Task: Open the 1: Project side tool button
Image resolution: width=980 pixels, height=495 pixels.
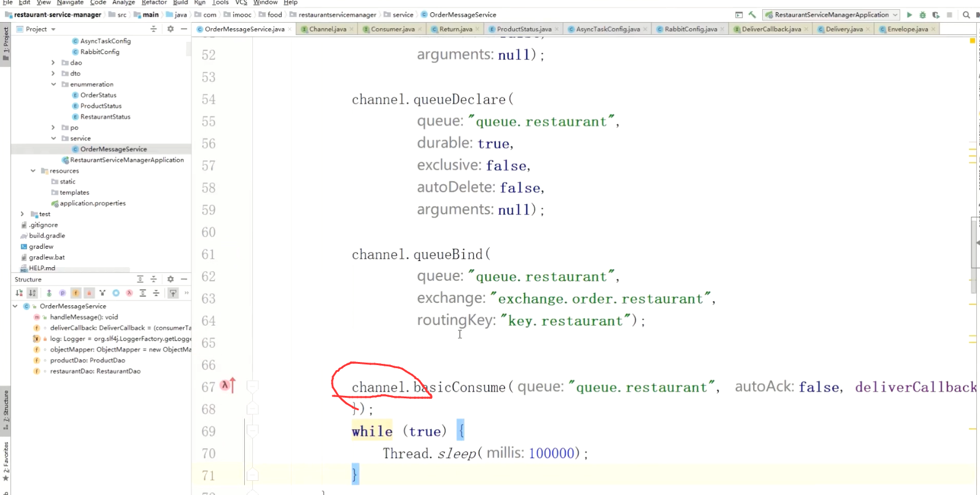Action: 6,44
